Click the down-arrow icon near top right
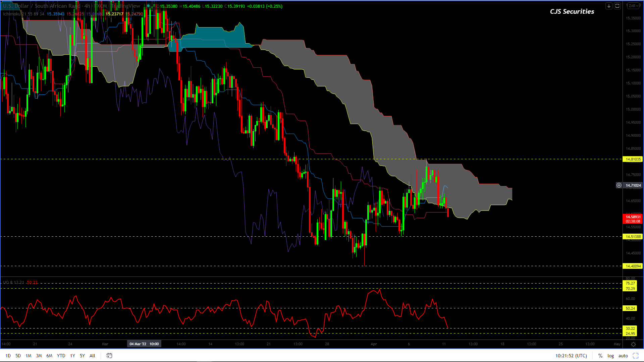Viewport: 644px width, 362px height. pyautogui.click(x=609, y=6)
